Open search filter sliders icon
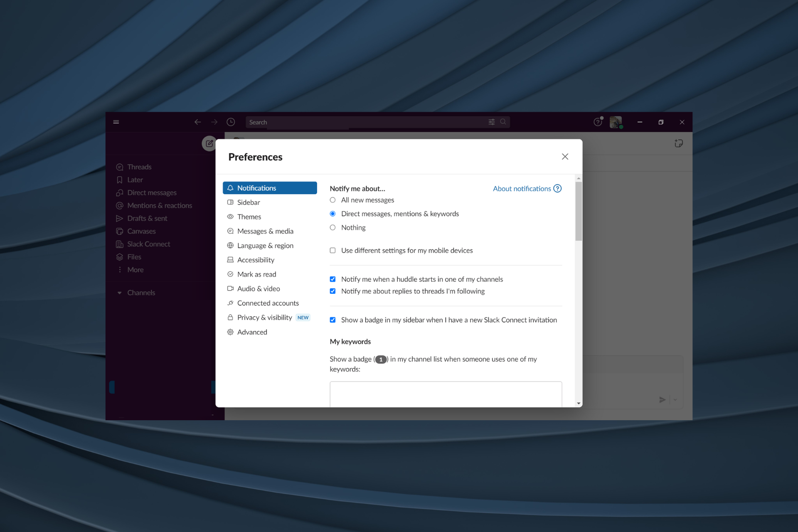 pyautogui.click(x=492, y=122)
